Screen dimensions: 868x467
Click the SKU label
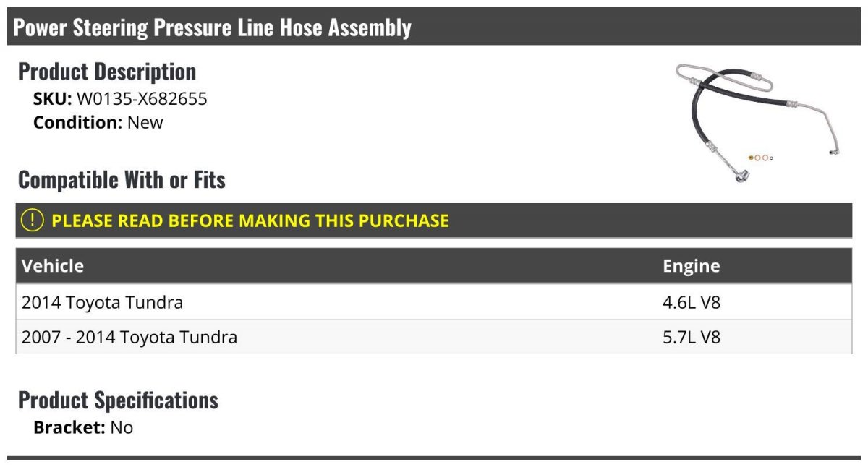click(52, 99)
